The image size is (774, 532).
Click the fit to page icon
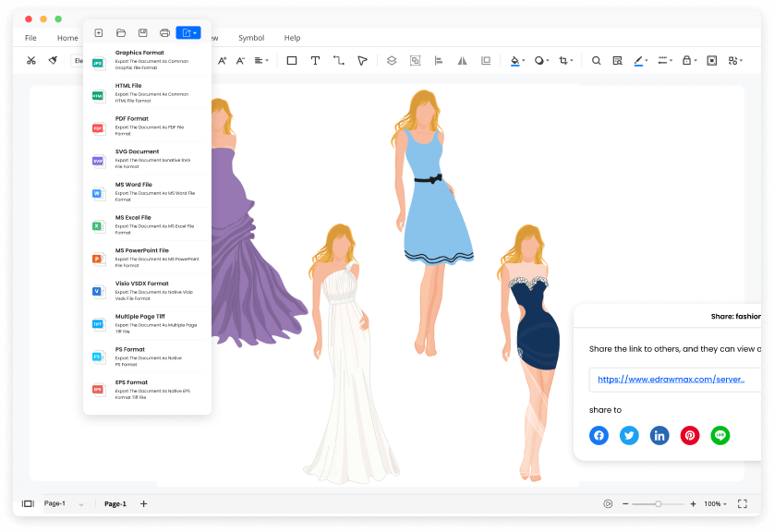point(712,61)
